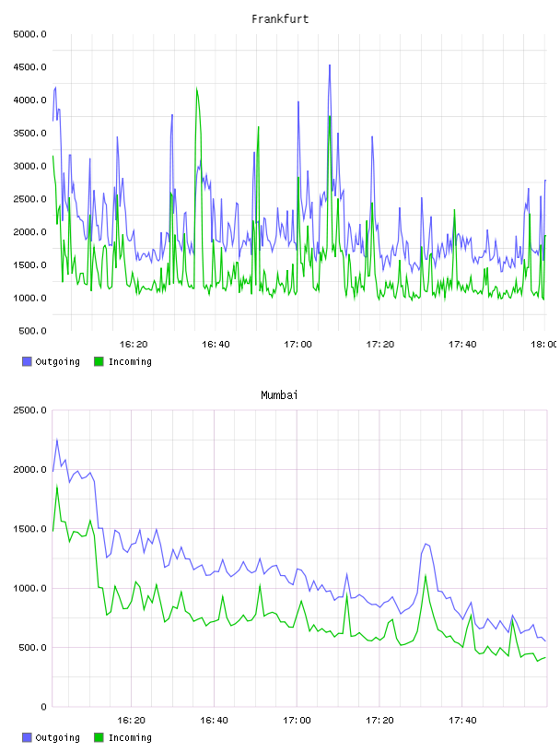Click the 500.0 axis label on Mumbai chart
This screenshot has height=752, width=560.
click(x=32, y=648)
